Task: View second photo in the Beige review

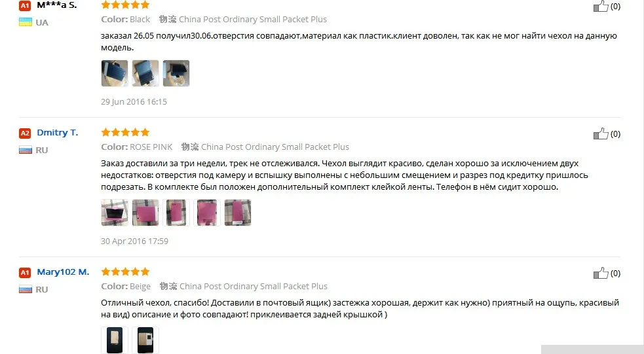Action: 145,340
